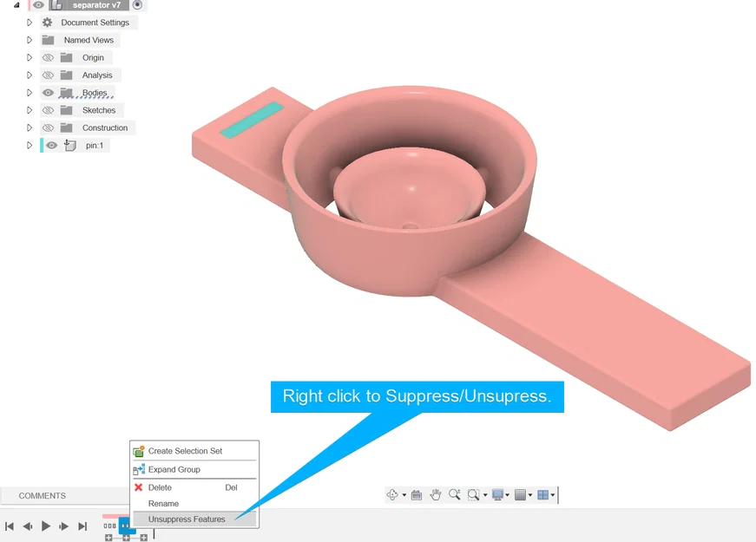Expand the first timeline group plus
Screen dimensions: 756x542
(x=108, y=538)
